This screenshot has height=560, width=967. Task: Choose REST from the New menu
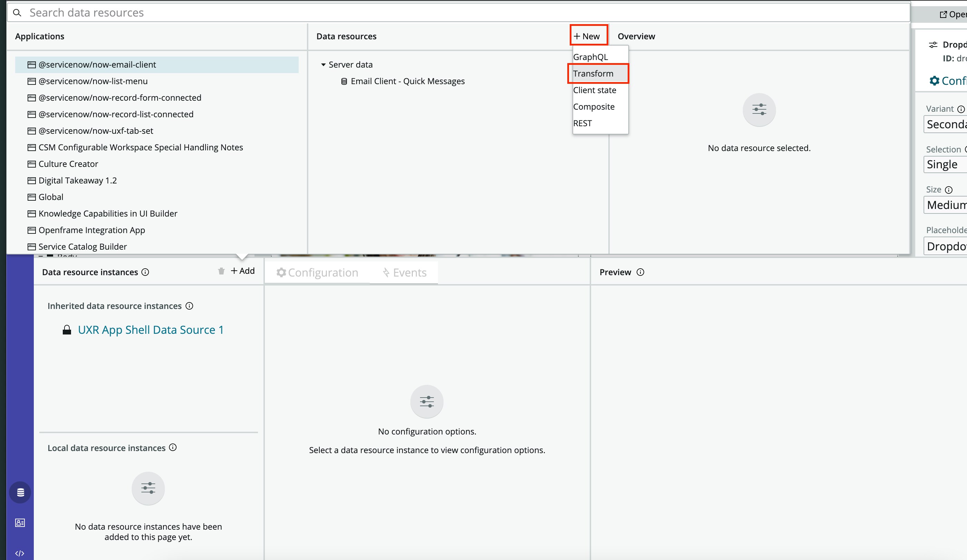(582, 123)
